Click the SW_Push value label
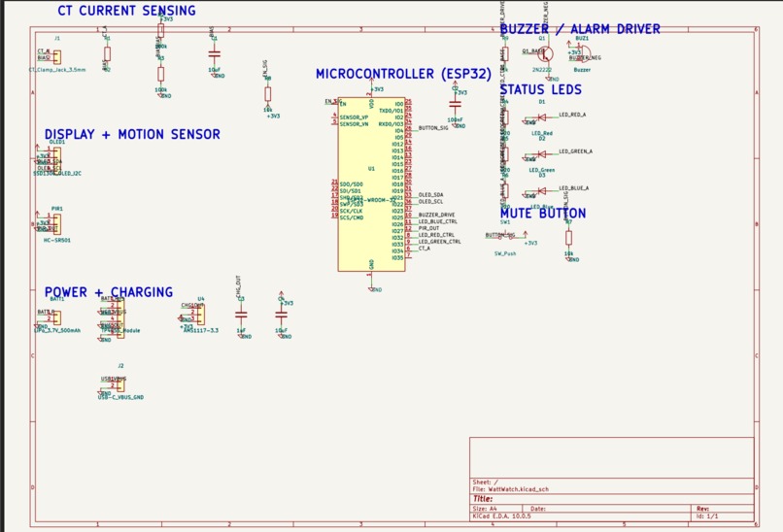783x532 pixels. [x=505, y=254]
